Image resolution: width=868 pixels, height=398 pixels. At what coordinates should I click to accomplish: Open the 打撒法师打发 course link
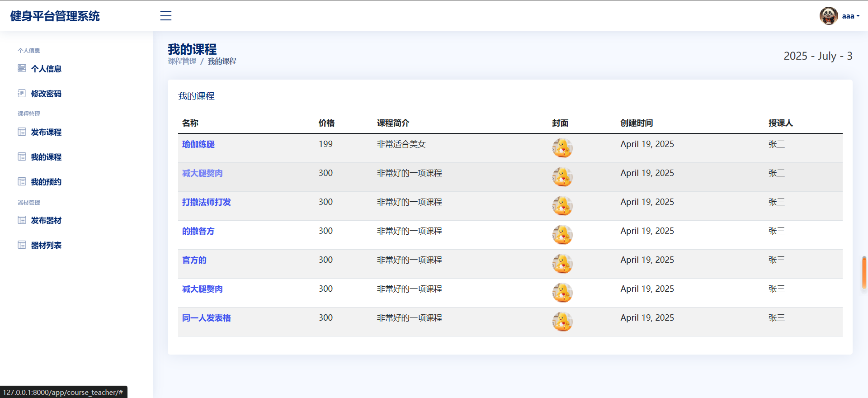tap(207, 202)
